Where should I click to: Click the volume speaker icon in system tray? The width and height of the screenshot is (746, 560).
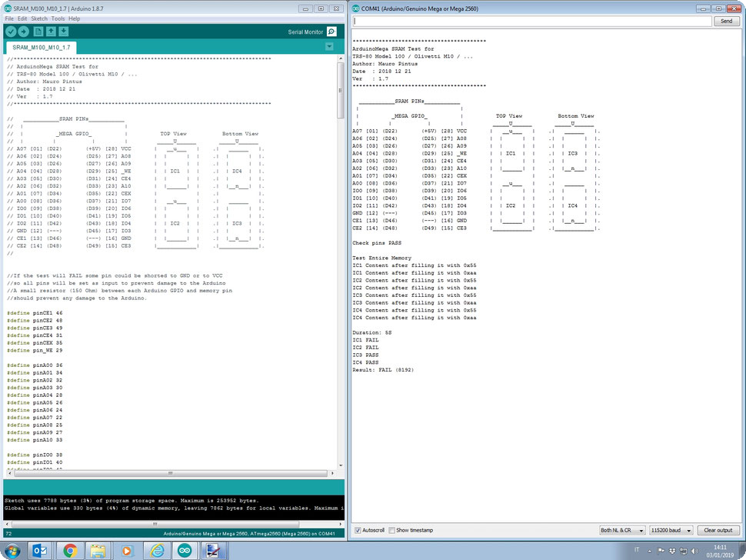coord(694,551)
